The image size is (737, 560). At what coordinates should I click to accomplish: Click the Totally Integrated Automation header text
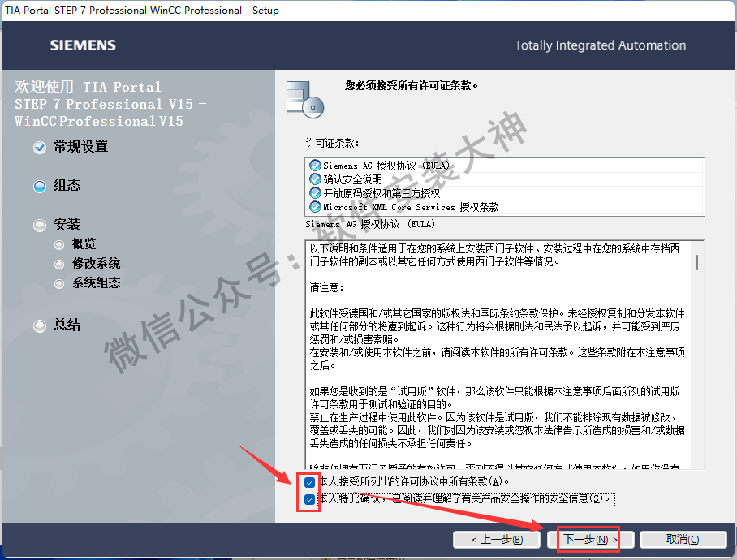600,45
